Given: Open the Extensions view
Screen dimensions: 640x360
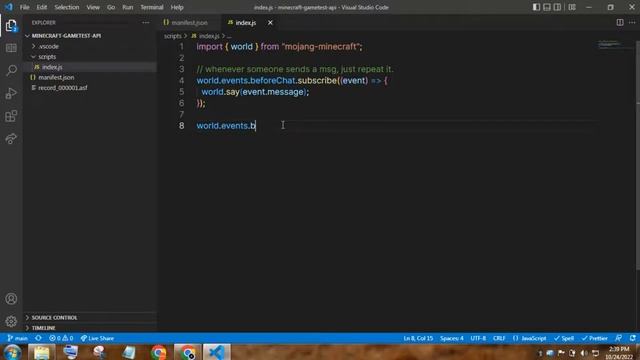Looking at the screenshot, I should 11,116.
